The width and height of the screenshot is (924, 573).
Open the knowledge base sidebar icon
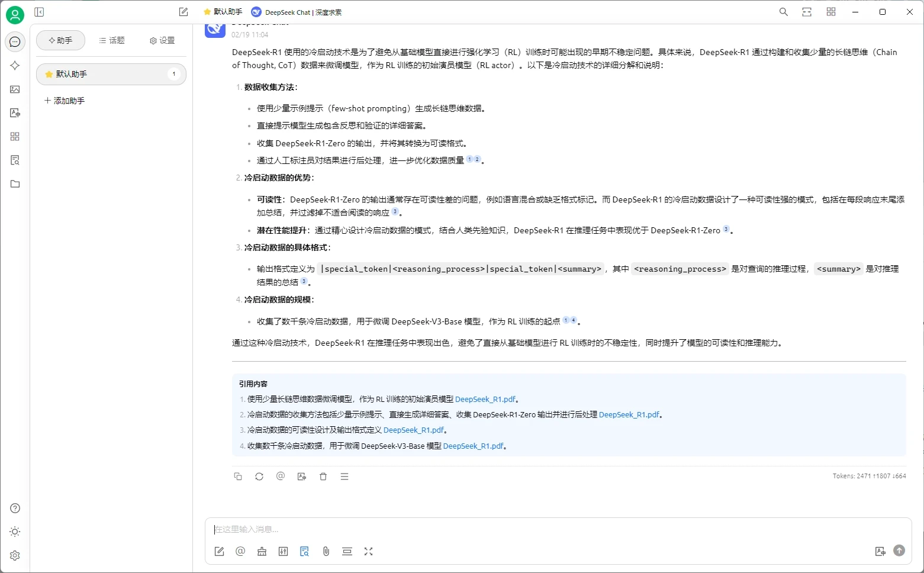tap(15, 160)
